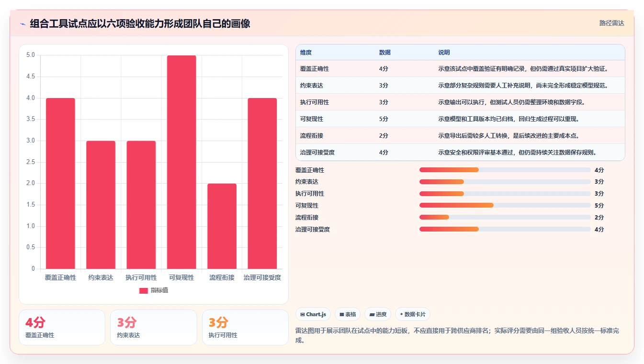Click the 治理可接受度 x-axis label under chart

click(262, 278)
